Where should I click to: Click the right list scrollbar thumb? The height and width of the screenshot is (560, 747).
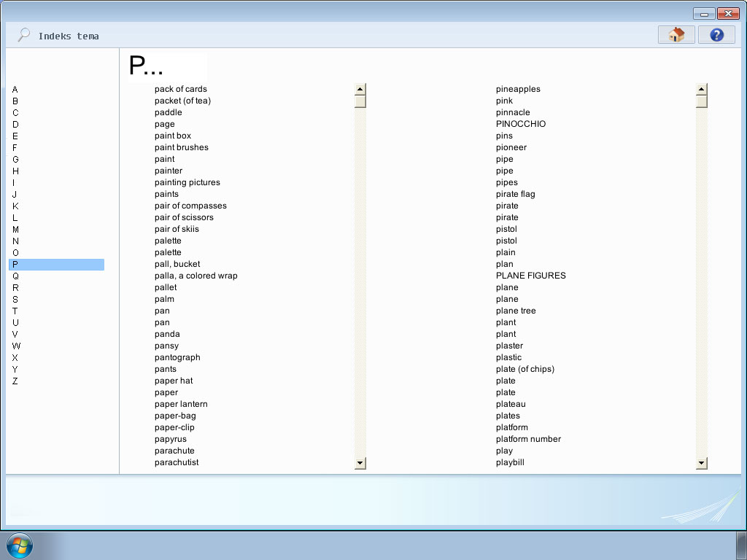click(x=701, y=101)
